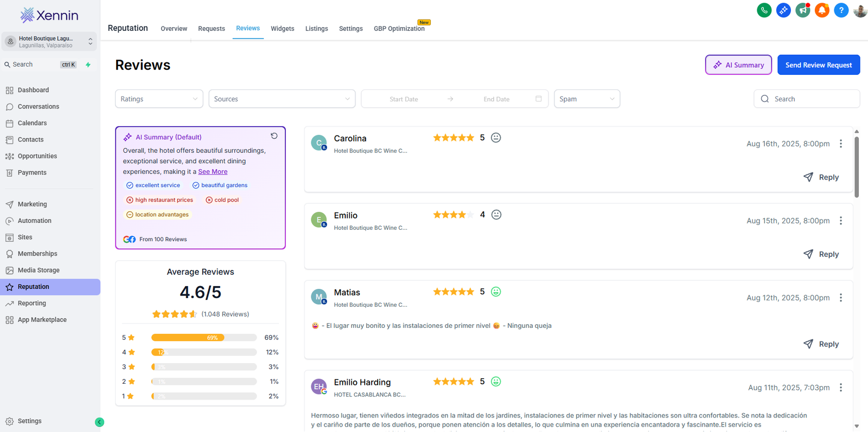Click the lightning bolt quick actions icon
The width and height of the screenshot is (868, 432).
88,65
